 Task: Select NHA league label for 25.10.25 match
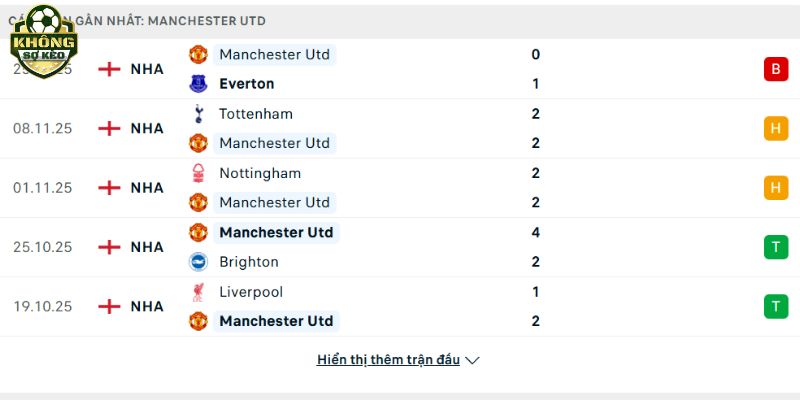click(x=147, y=247)
